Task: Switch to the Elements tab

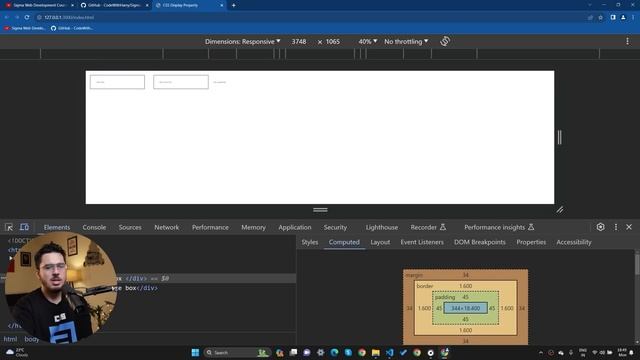Action: click(x=57, y=227)
